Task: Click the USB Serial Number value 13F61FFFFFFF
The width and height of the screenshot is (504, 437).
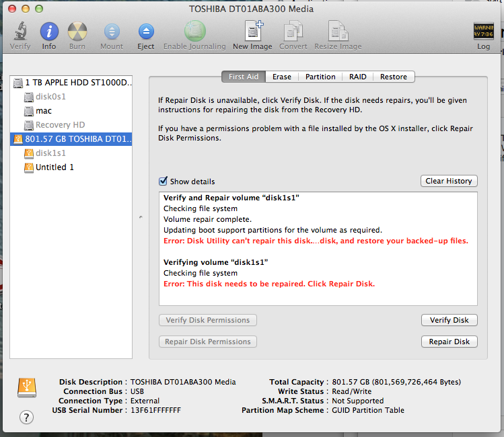Action: pyautogui.click(x=155, y=410)
